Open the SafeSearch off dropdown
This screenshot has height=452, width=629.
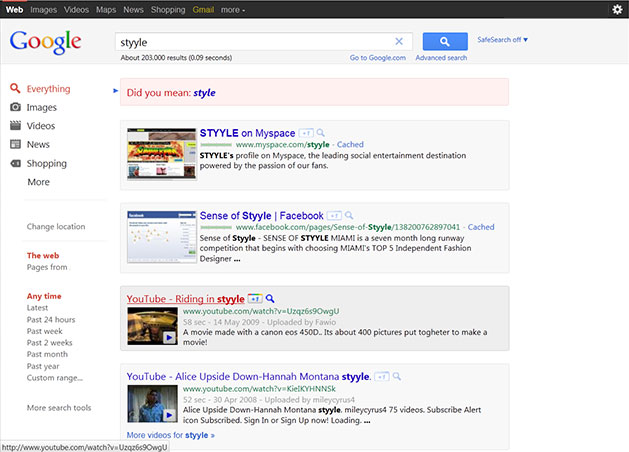[502, 40]
